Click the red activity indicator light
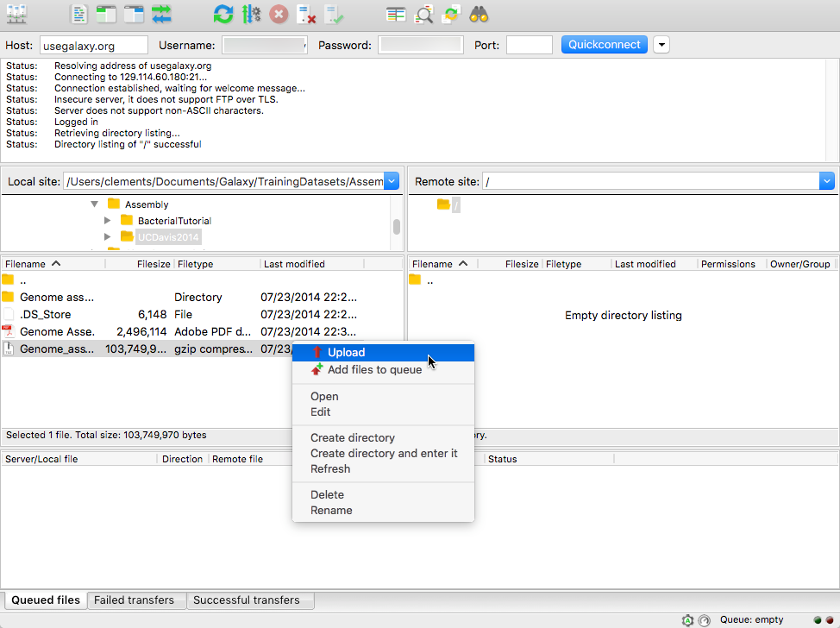Image resolution: width=840 pixels, height=628 pixels. click(830, 620)
